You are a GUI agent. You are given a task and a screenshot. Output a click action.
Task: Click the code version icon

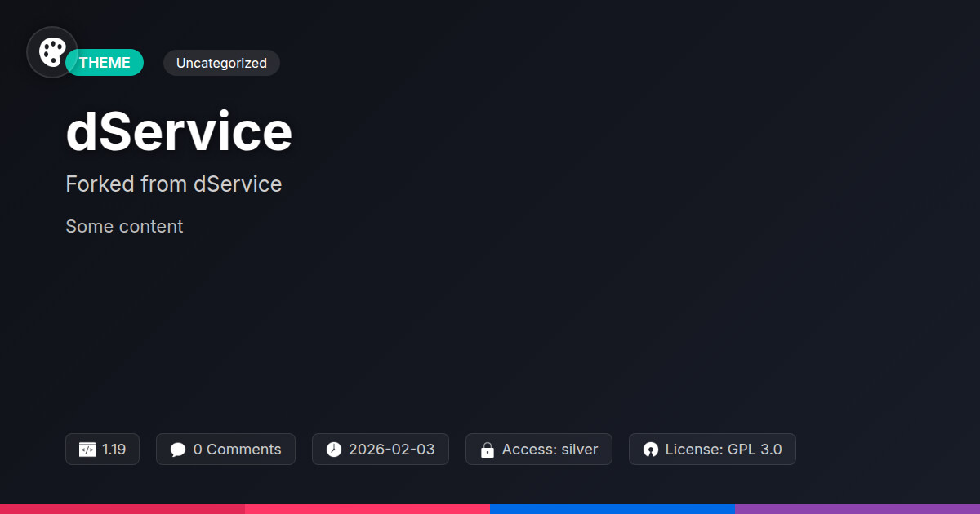[87, 450]
